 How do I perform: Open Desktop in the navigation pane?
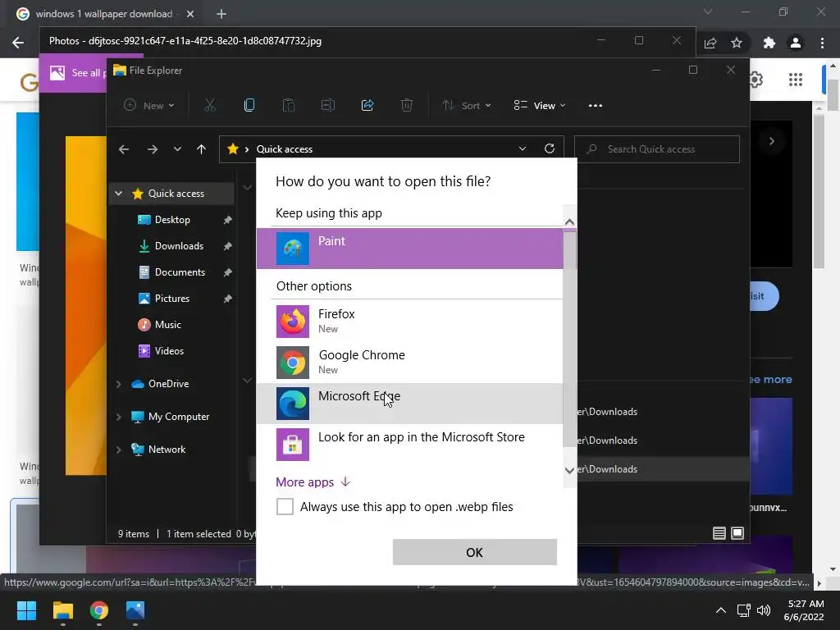171,220
